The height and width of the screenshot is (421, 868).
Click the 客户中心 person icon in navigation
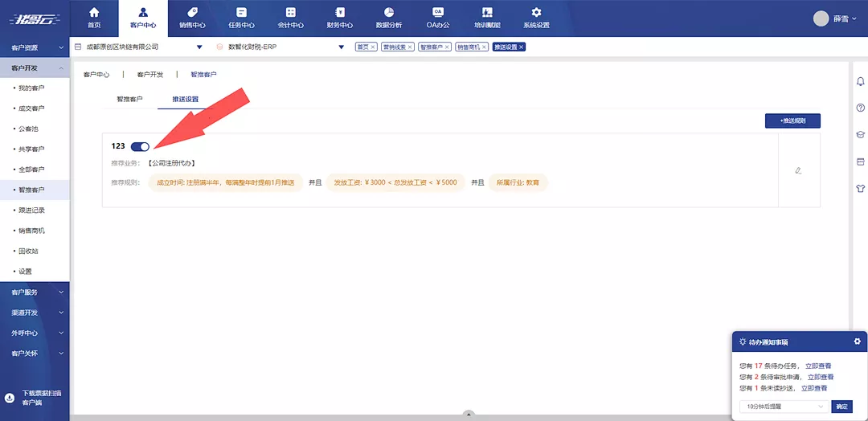[143, 12]
